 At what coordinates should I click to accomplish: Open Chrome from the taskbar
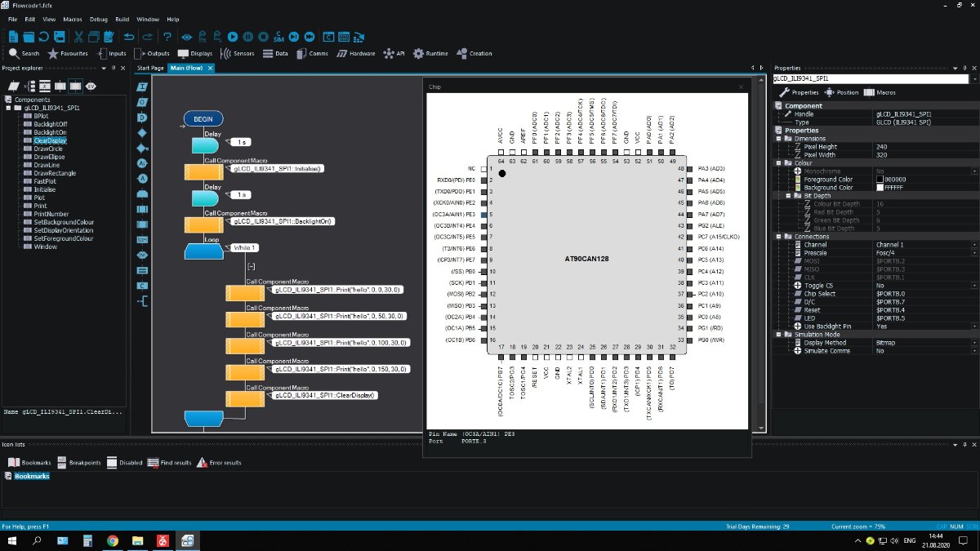tap(112, 540)
